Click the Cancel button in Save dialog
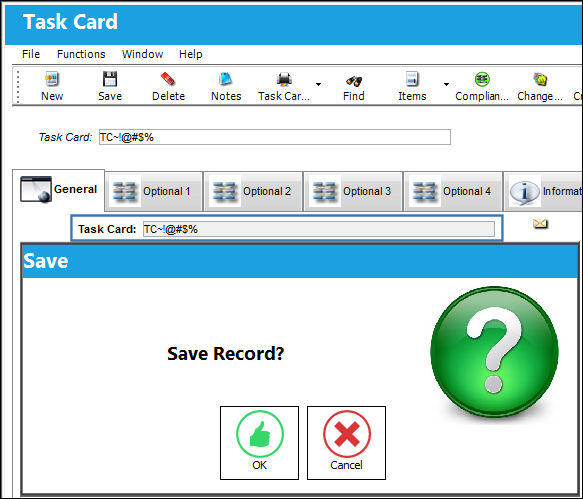Image resolution: width=583 pixels, height=499 pixels. 346,443
